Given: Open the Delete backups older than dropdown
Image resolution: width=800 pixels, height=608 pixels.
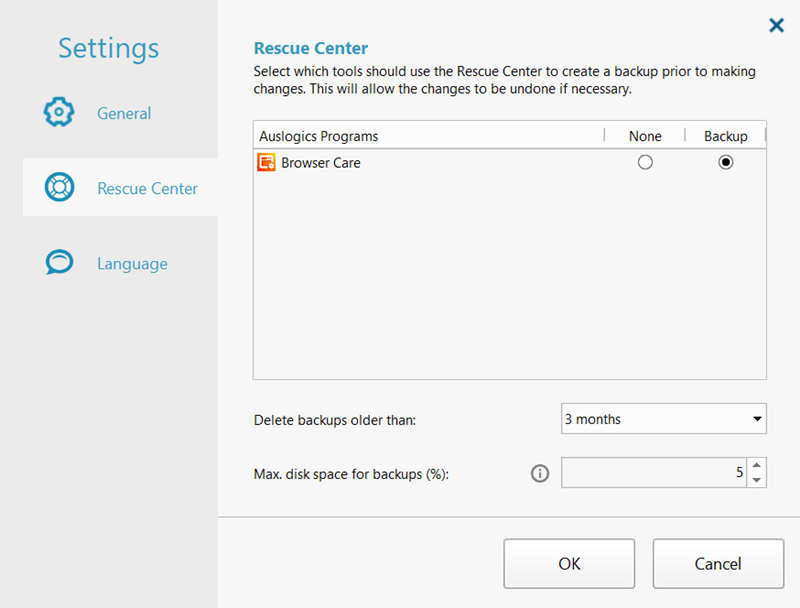Looking at the screenshot, I should tap(663, 419).
